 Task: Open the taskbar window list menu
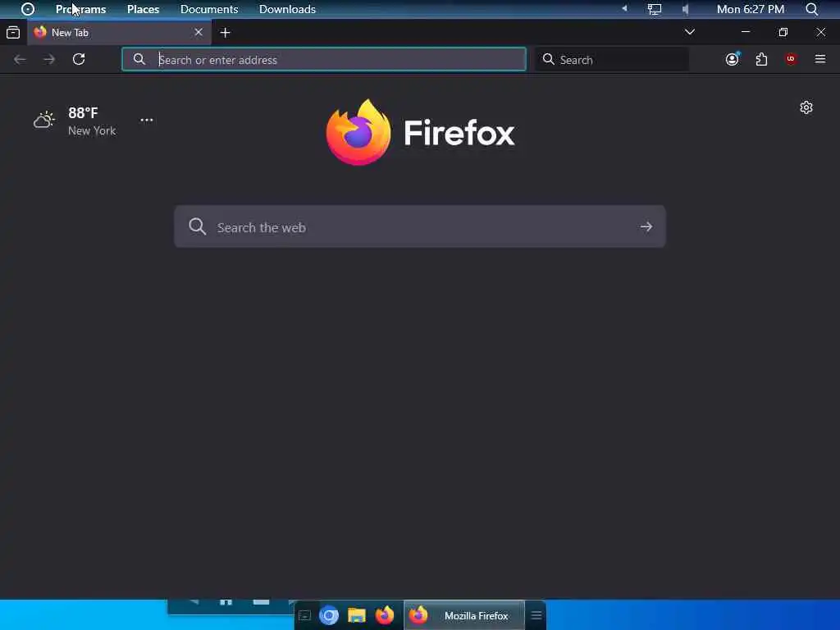click(536, 615)
